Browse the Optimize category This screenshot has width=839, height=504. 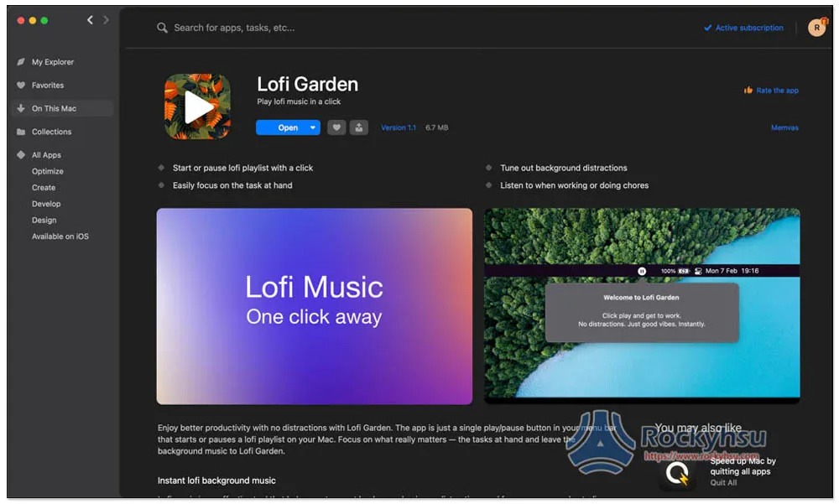(48, 171)
